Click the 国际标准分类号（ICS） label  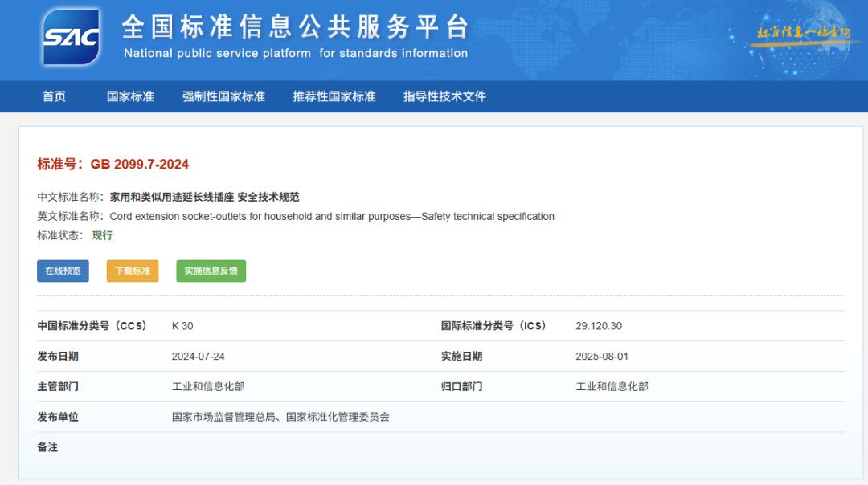(x=493, y=326)
